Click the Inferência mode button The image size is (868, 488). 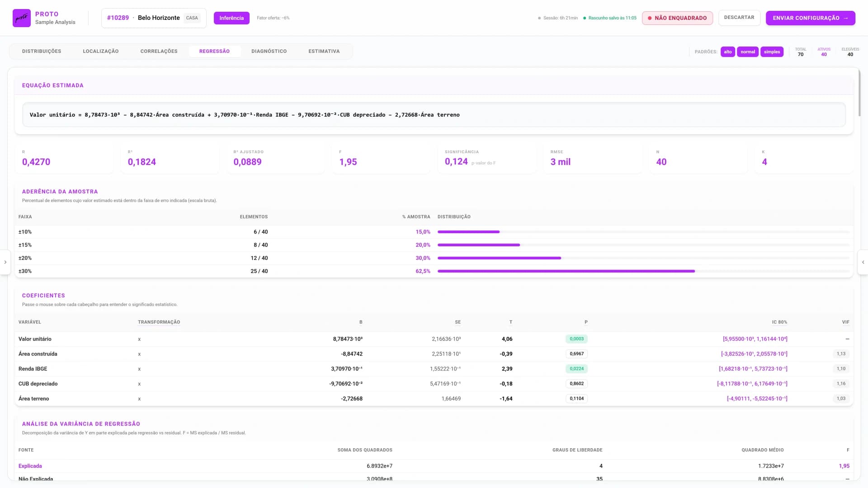pos(231,18)
